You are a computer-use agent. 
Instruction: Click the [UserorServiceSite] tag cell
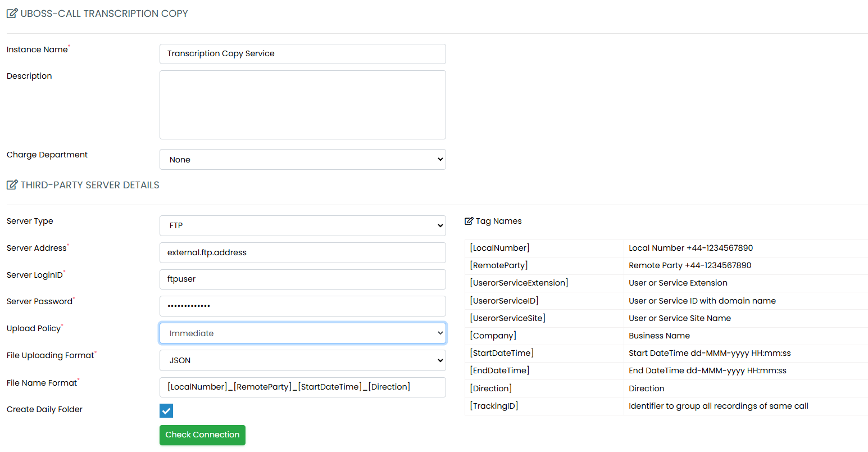[544, 318]
